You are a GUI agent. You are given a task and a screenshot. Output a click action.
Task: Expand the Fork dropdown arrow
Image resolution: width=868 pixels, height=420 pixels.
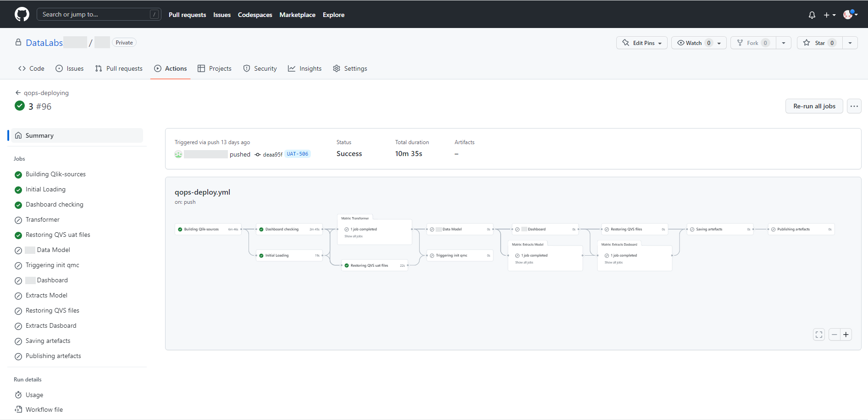coord(784,43)
